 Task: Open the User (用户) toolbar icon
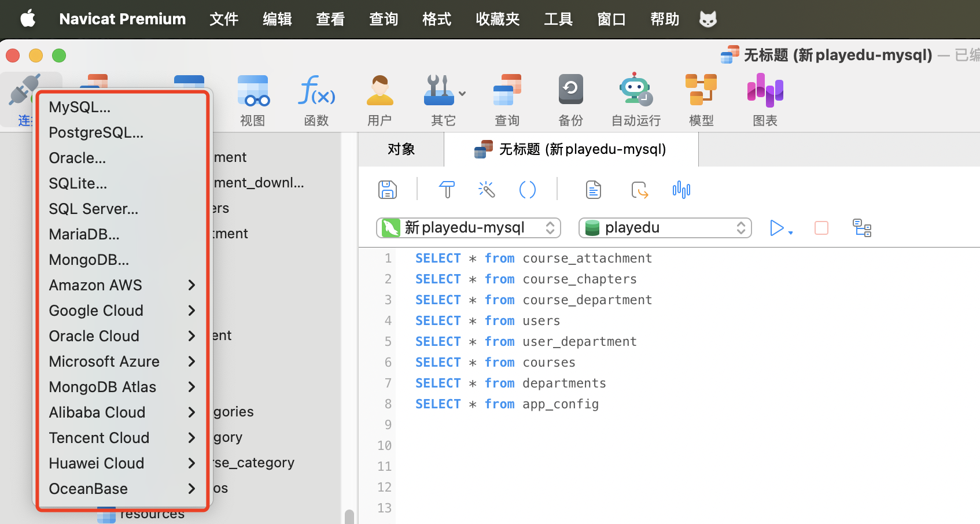click(380, 91)
